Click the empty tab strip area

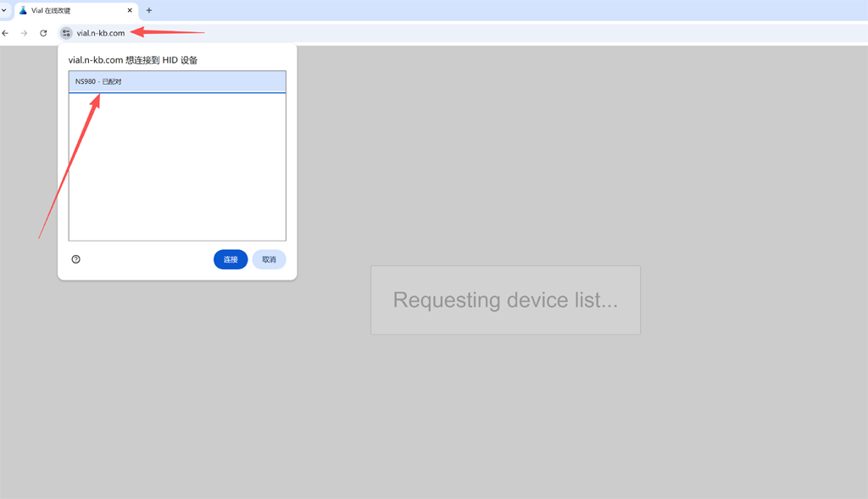click(509, 10)
